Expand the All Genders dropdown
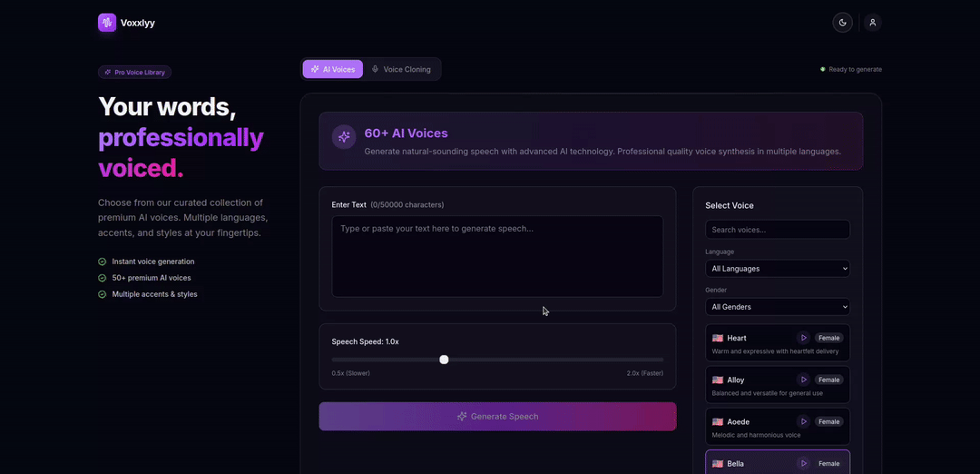 click(778, 307)
